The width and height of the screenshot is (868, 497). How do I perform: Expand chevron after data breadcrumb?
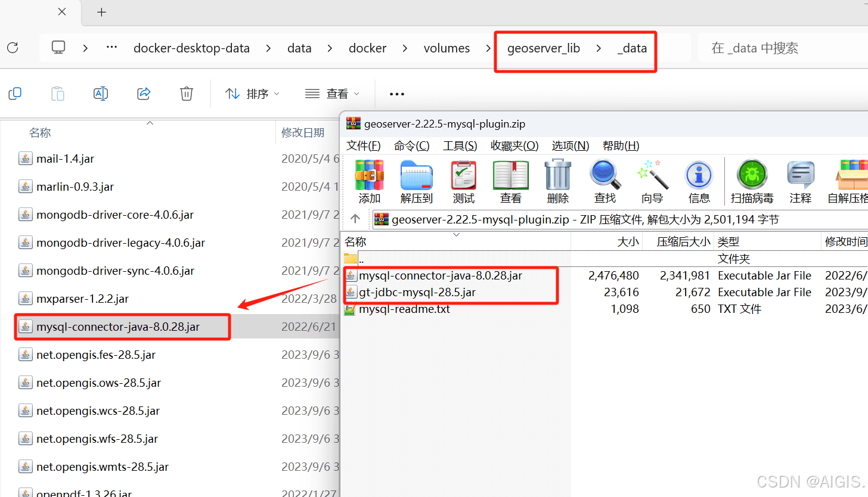[330, 48]
